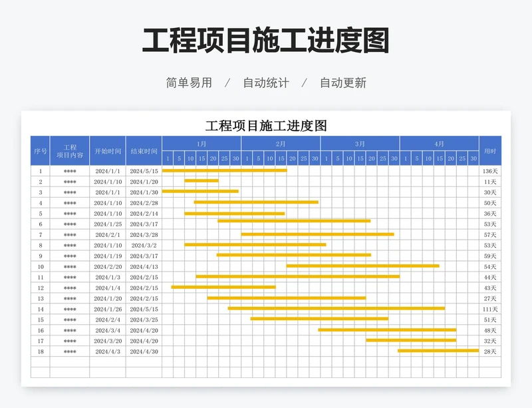Image resolution: width=532 pixels, height=408 pixels.
Task: Click the start date 2024/1/26
Action: [x=108, y=309]
